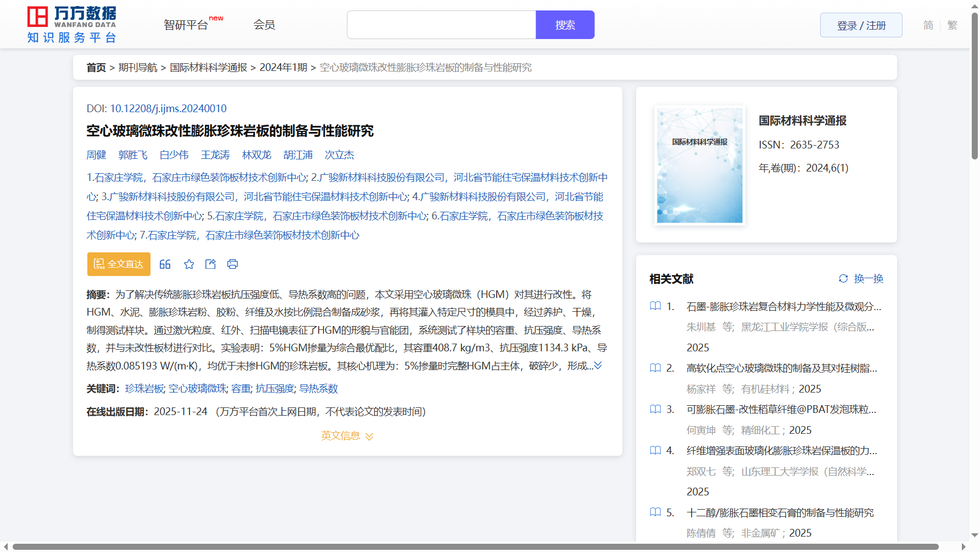Viewport: 980px width, 552px height.
Task: Click book icon beside fifth related article
Action: 655,512
